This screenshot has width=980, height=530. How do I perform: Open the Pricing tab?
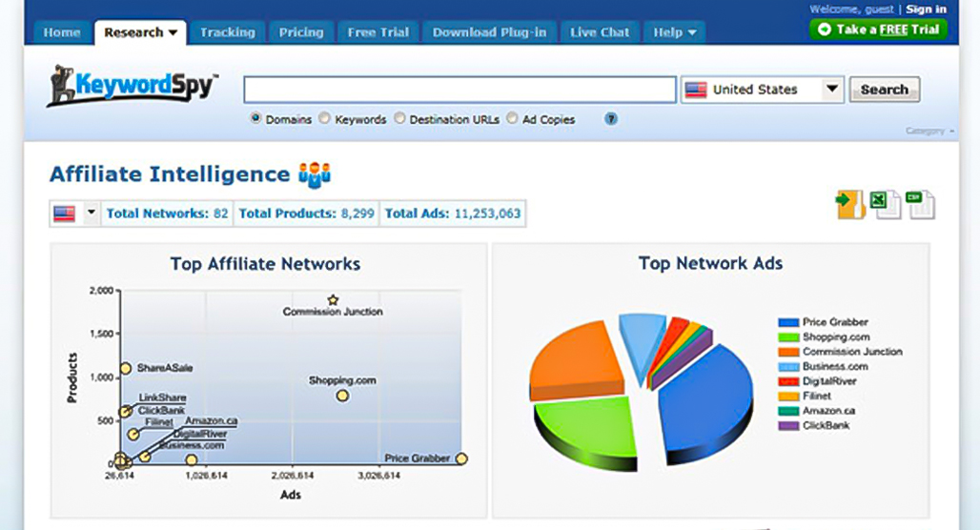301,32
